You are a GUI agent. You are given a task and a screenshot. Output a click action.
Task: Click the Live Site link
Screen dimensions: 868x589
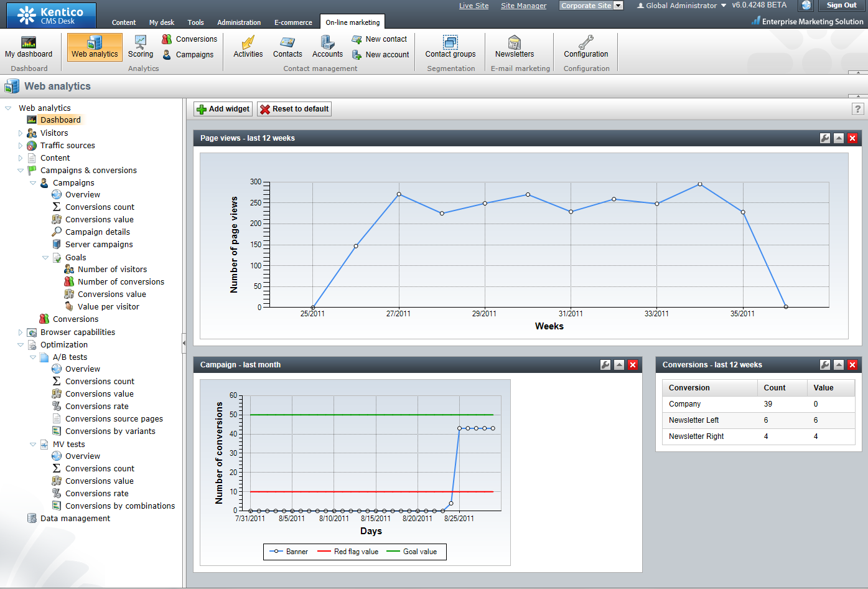coord(474,6)
